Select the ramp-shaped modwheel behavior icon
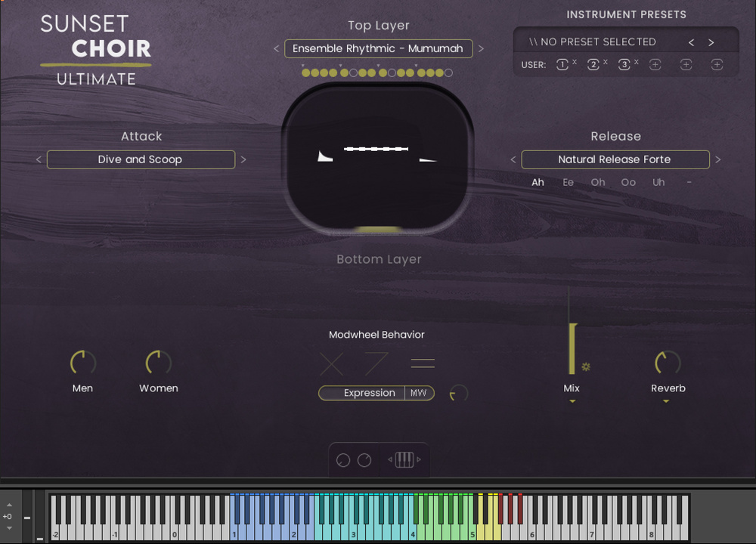756x544 pixels. (x=376, y=363)
